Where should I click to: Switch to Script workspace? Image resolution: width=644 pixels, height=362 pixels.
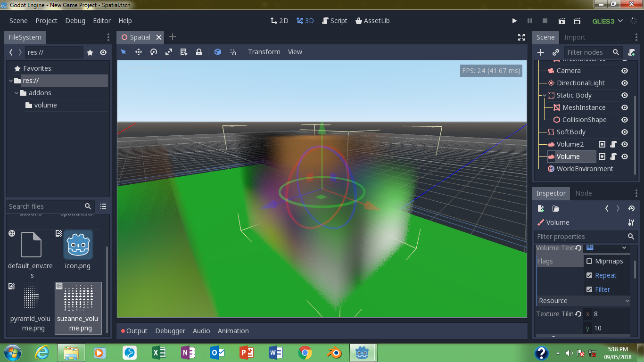pyautogui.click(x=334, y=21)
